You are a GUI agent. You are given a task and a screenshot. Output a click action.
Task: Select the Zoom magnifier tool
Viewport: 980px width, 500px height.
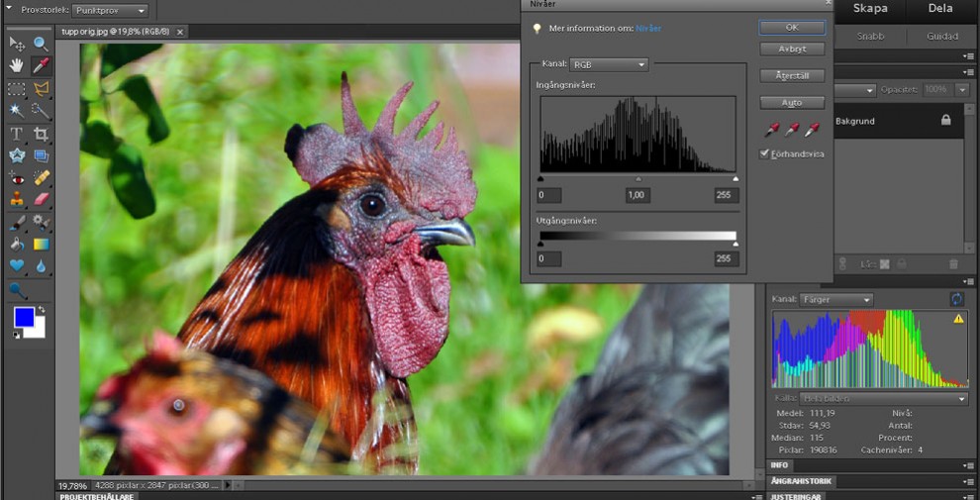click(41, 44)
